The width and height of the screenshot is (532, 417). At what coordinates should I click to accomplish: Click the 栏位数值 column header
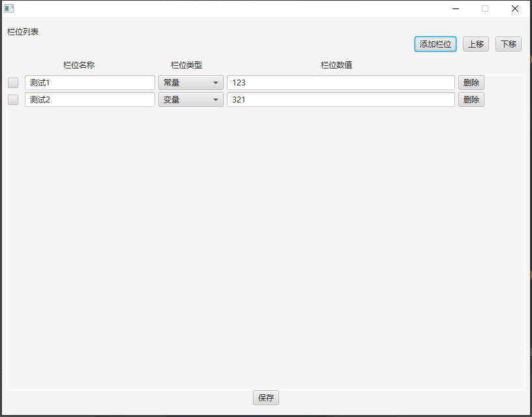coord(336,65)
